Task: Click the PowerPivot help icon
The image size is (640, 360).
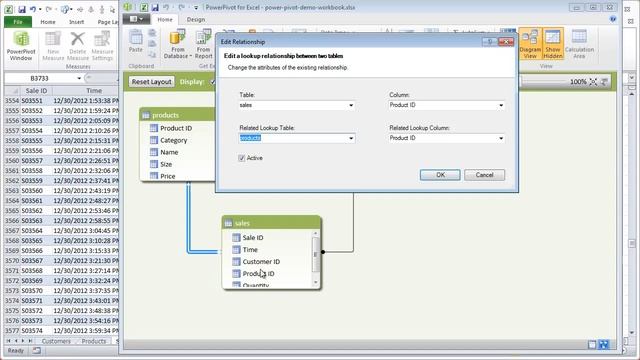Action: pos(613,19)
